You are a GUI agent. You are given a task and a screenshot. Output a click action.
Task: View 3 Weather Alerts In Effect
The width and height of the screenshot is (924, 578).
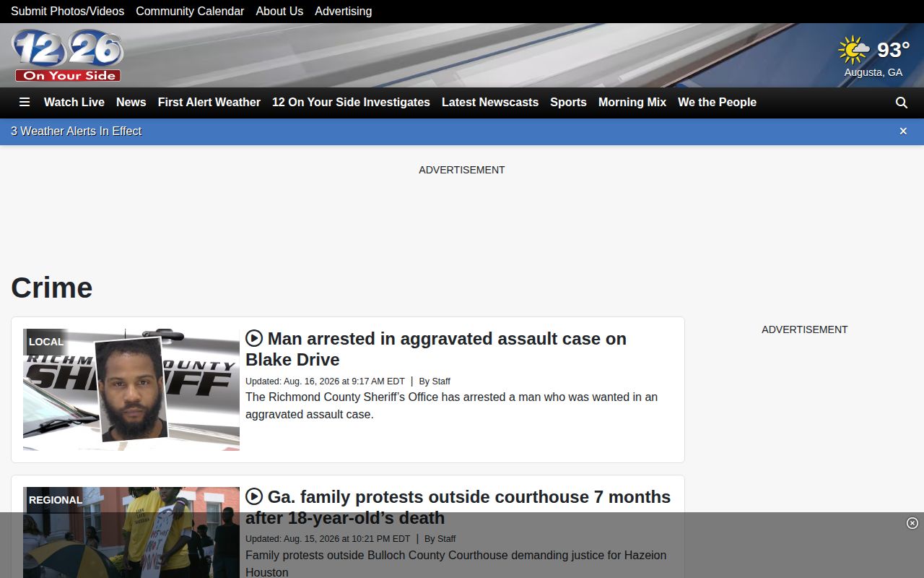[76, 131]
